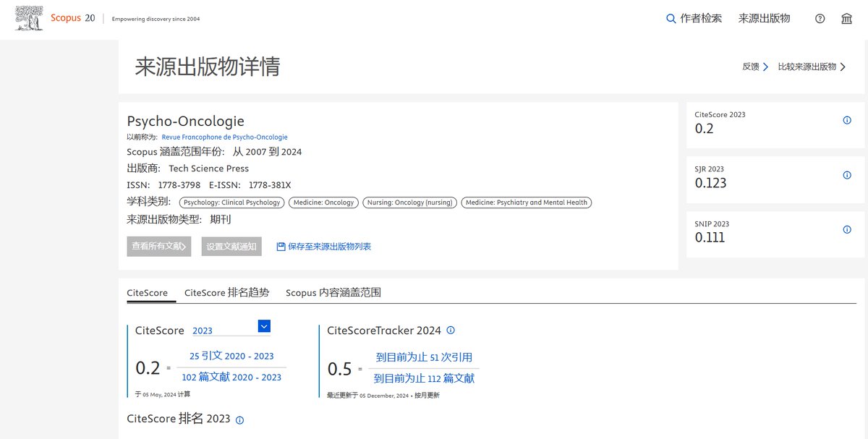The width and height of the screenshot is (868, 439).
Task: Click the E-ISSN value 1778-381X
Action: pos(270,185)
